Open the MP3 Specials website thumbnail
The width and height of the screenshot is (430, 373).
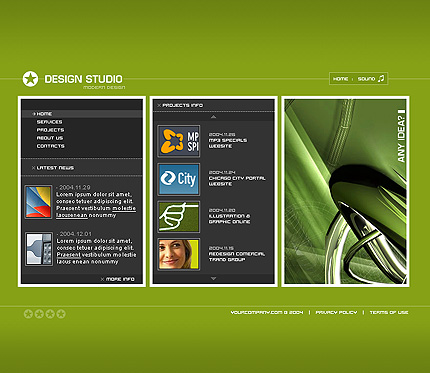pyautogui.click(x=179, y=141)
